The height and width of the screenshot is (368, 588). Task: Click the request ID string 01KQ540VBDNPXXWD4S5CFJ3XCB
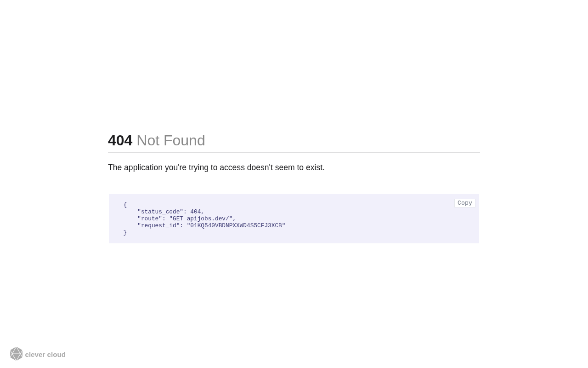(236, 226)
